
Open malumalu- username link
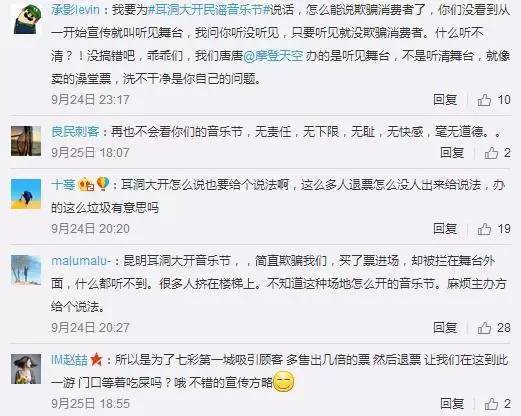tap(81, 261)
